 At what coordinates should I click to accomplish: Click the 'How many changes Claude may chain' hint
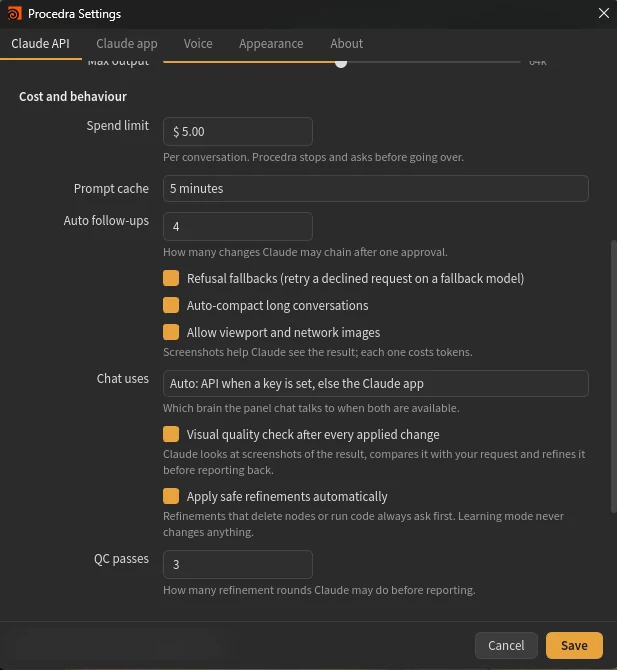[x=305, y=252]
